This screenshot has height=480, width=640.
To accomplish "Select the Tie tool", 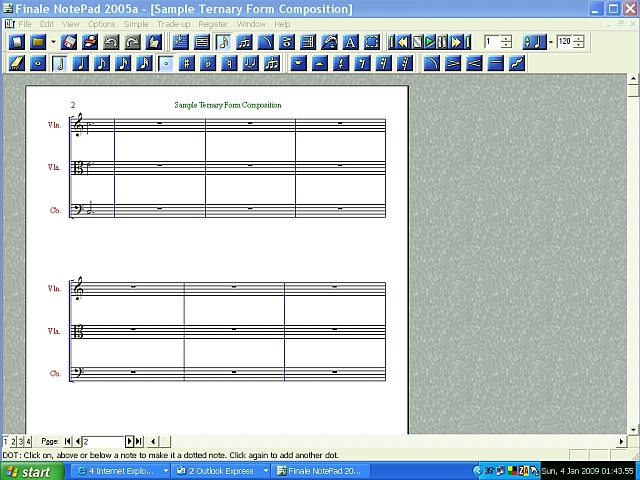I will click(250, 64).
